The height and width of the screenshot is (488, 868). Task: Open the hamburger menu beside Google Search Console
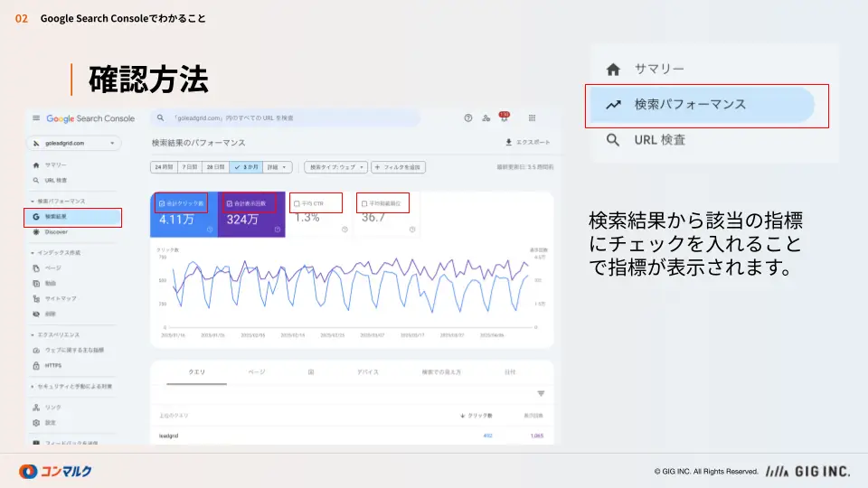36,117
